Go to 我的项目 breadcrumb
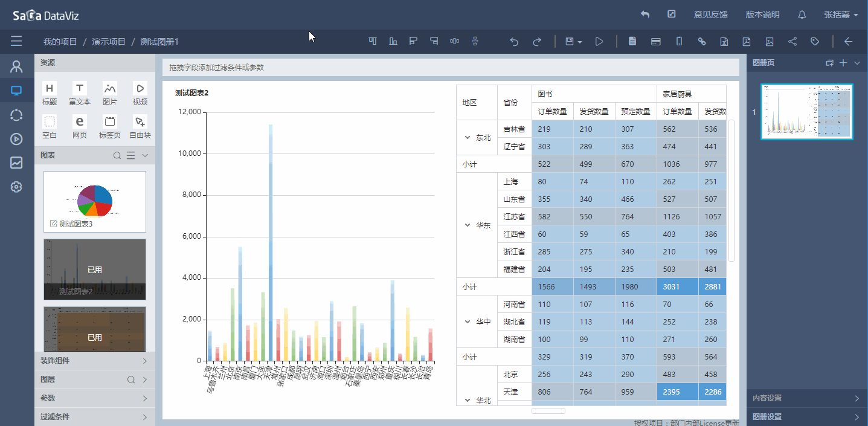The width and height of the screenshot is (868, 426). [60, 42]
